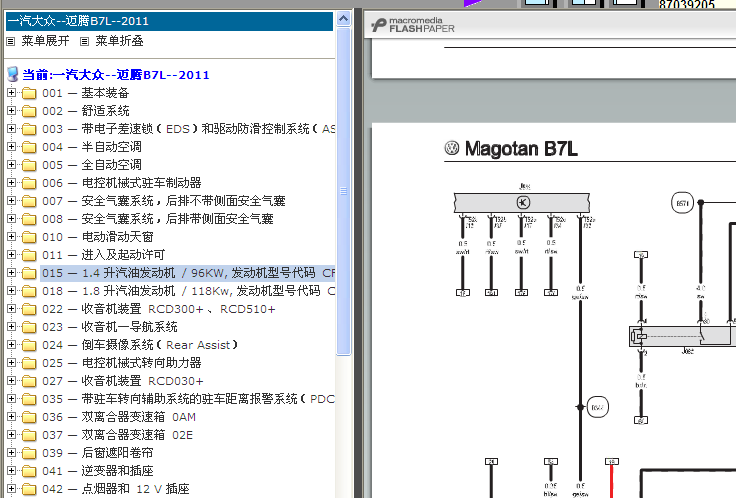Viewport: 736px width, 498px height.
Task: Select 007 安全气囊系统 后排不带侧面安全气囊
Action: coord(164,201)
